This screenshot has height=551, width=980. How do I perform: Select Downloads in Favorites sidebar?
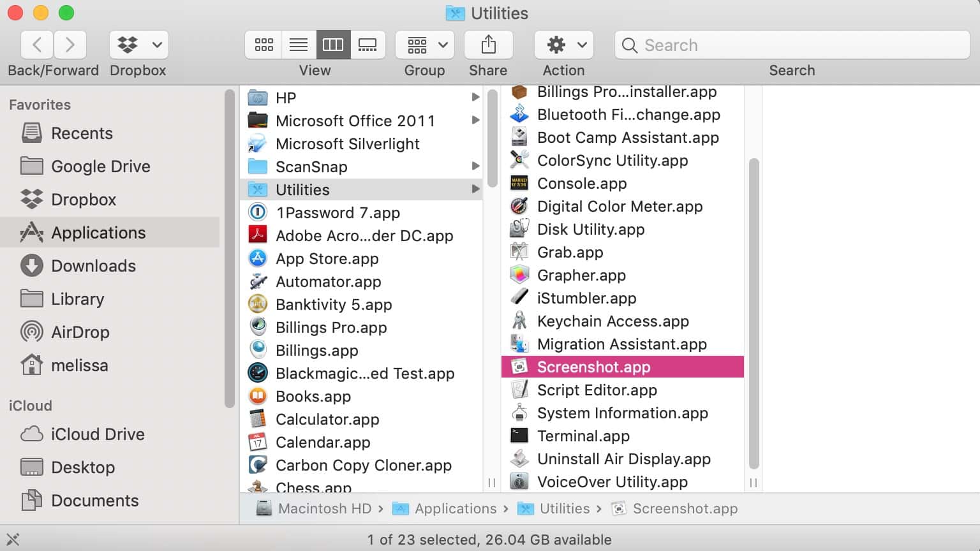93,266
